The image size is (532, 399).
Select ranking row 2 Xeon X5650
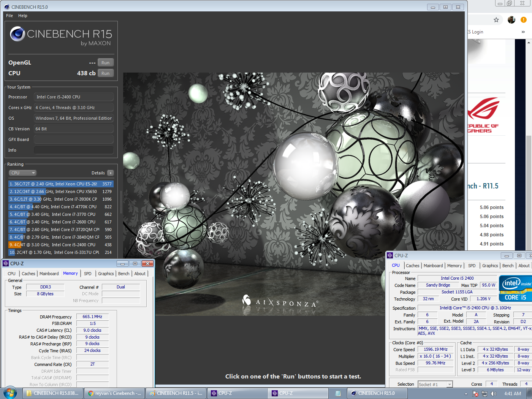61,192
